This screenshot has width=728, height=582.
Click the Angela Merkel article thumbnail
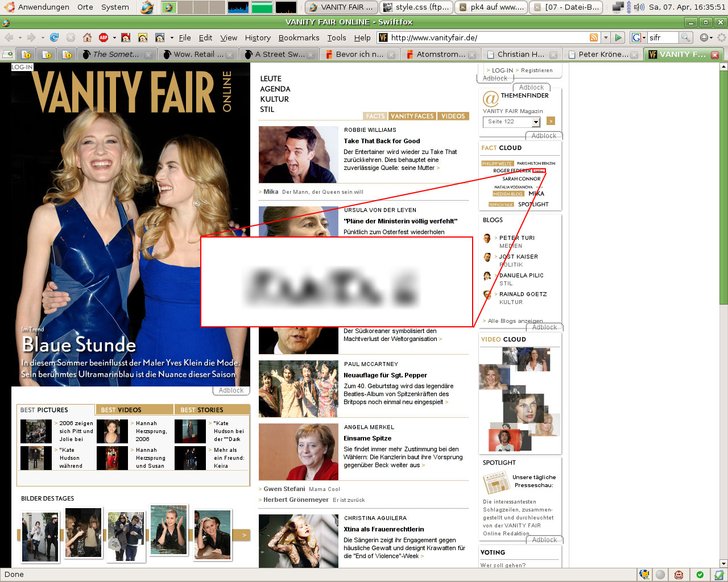[x=298, y=452]
